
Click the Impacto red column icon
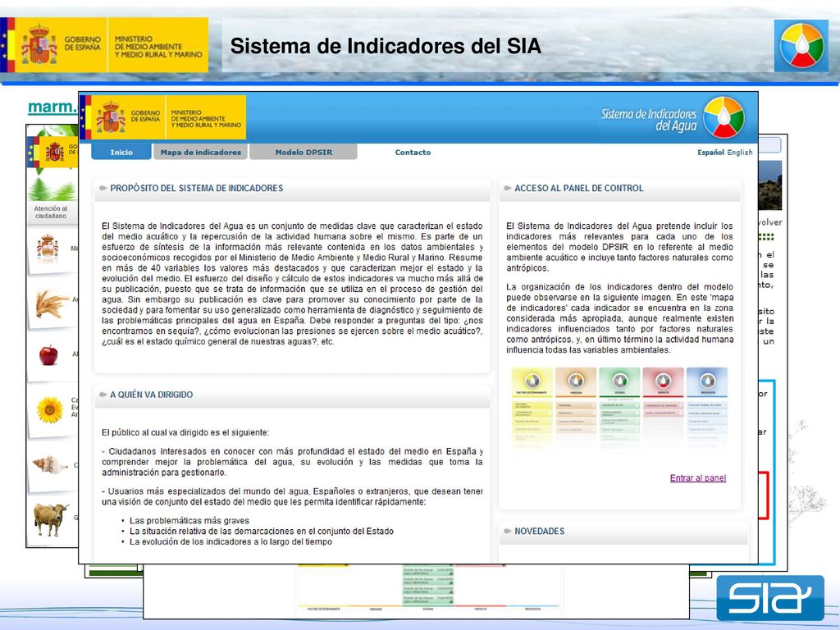click(663, 381)
